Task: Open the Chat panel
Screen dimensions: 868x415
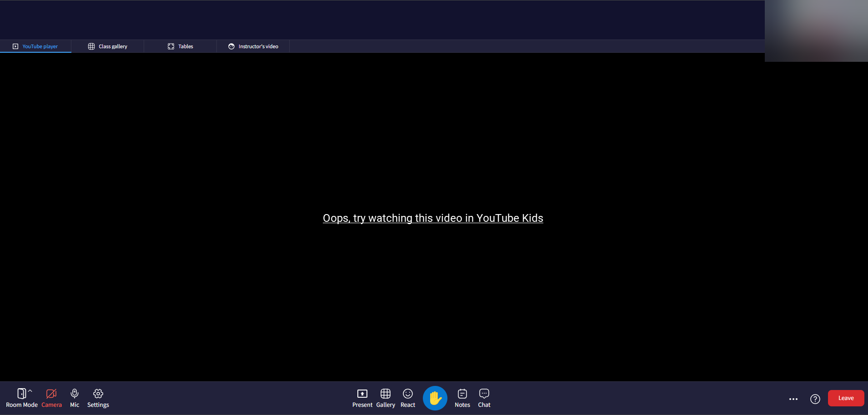Action: point(484,398)
